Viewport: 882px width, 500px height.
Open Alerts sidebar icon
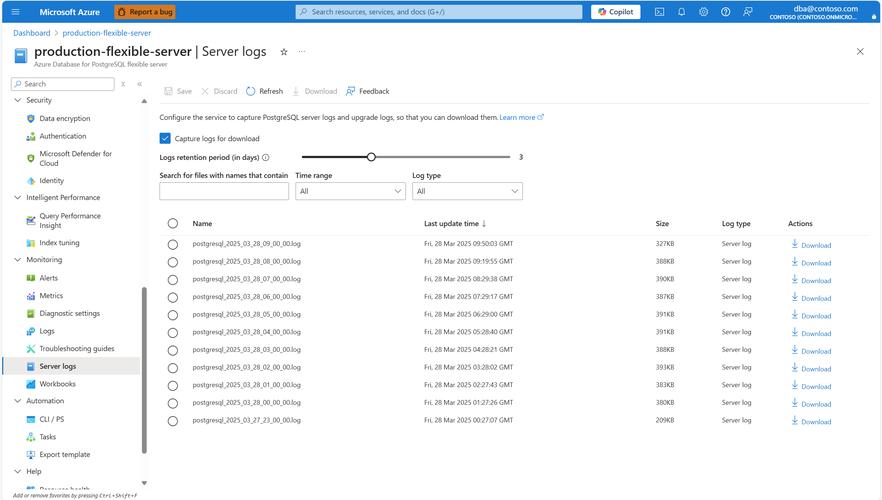point(31,278)
